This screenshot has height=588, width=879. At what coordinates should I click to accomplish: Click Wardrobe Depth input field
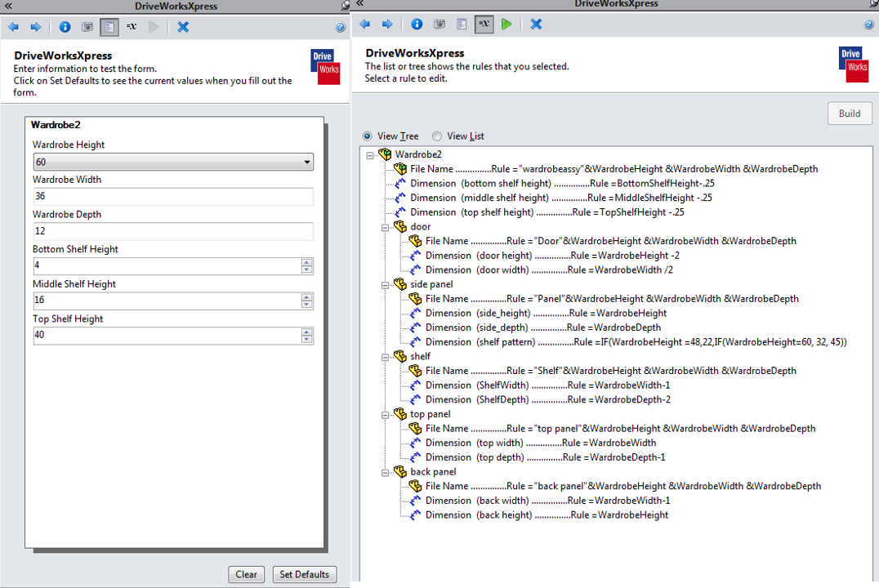click(173, 231)
